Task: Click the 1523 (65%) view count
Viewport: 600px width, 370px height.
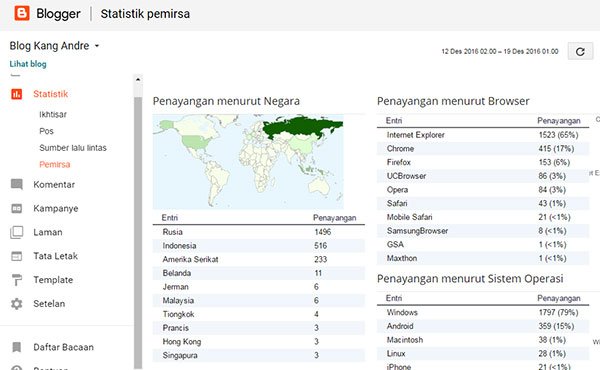Action: click(x=558, y=135)
